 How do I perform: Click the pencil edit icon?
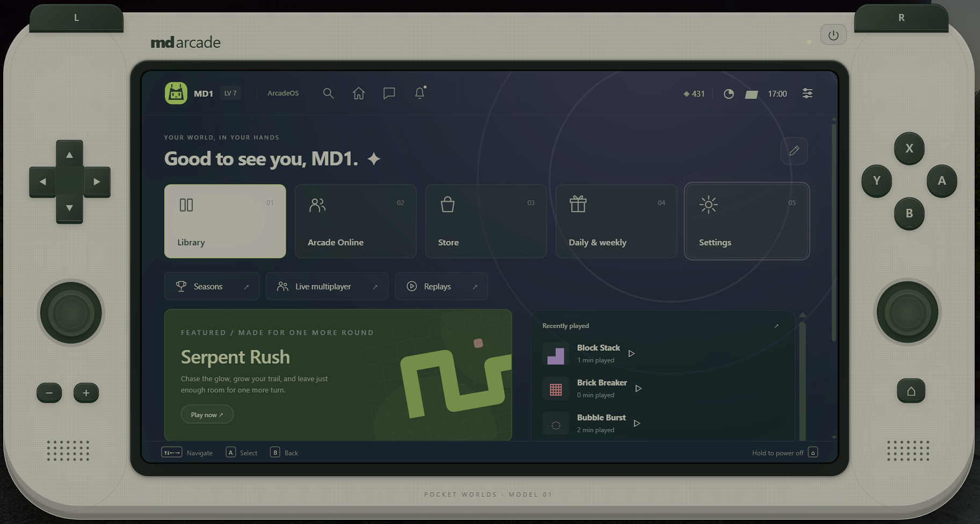794,151
